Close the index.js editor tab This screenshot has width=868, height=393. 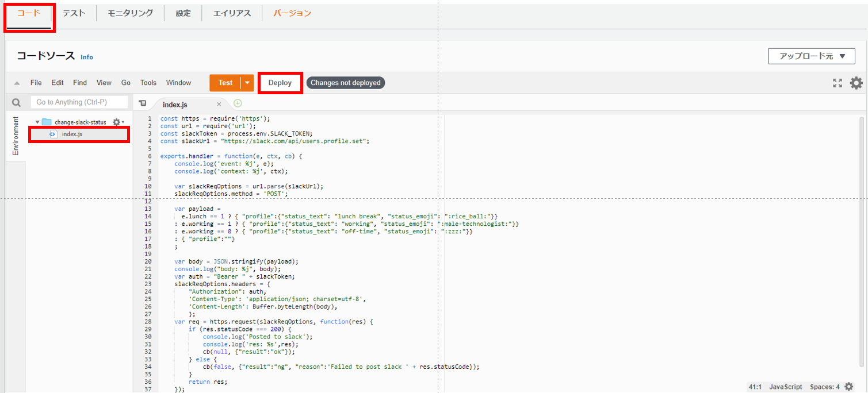coord(218,105)
